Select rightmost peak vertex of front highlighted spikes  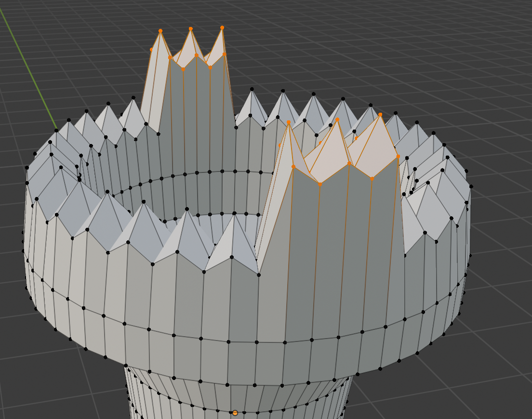[x=380, y=115]
